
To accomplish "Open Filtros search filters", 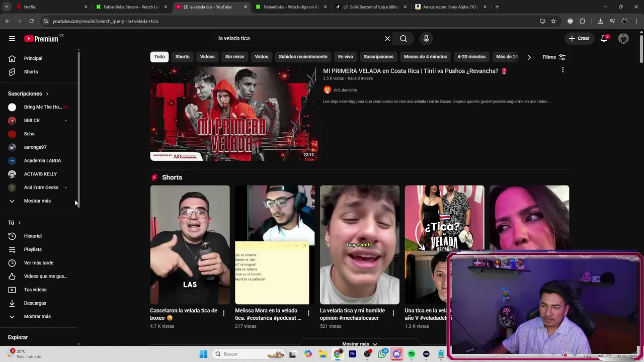I will 554,57.
